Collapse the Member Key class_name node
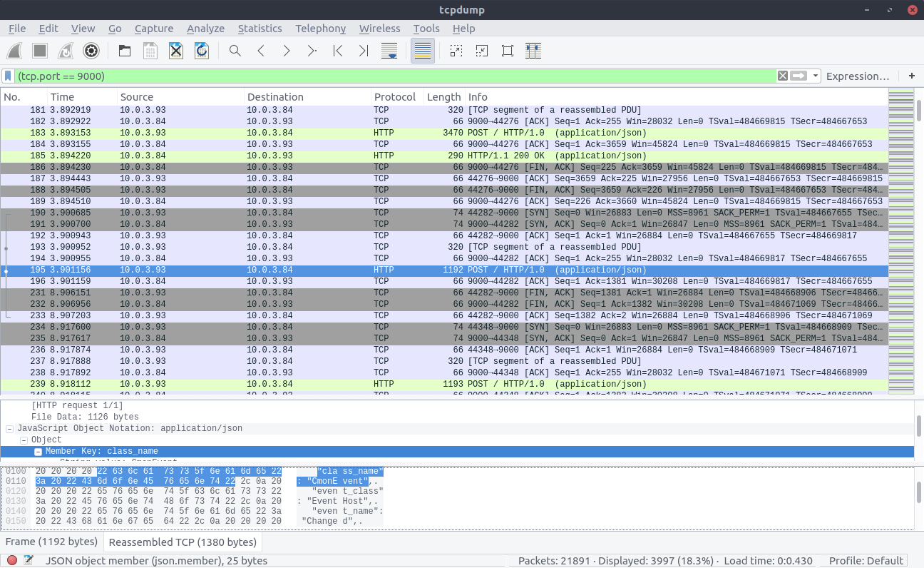Viewport: 924px width, 568px height. 38,452
